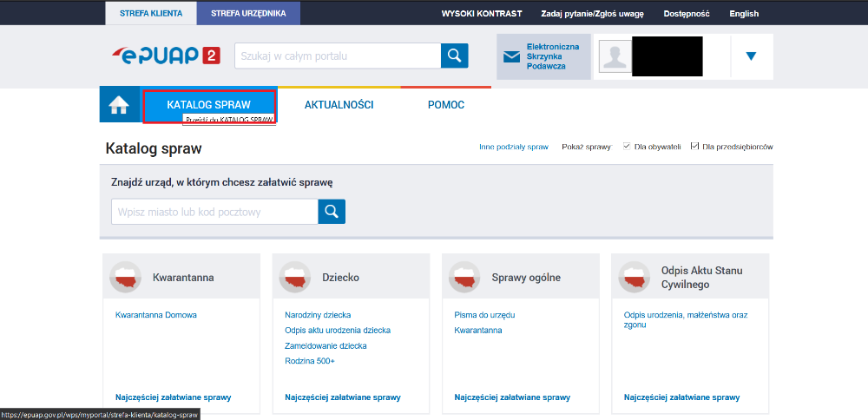Open the Rodzina 500+ link
The image size is (868, 420).
coord(310,361)
